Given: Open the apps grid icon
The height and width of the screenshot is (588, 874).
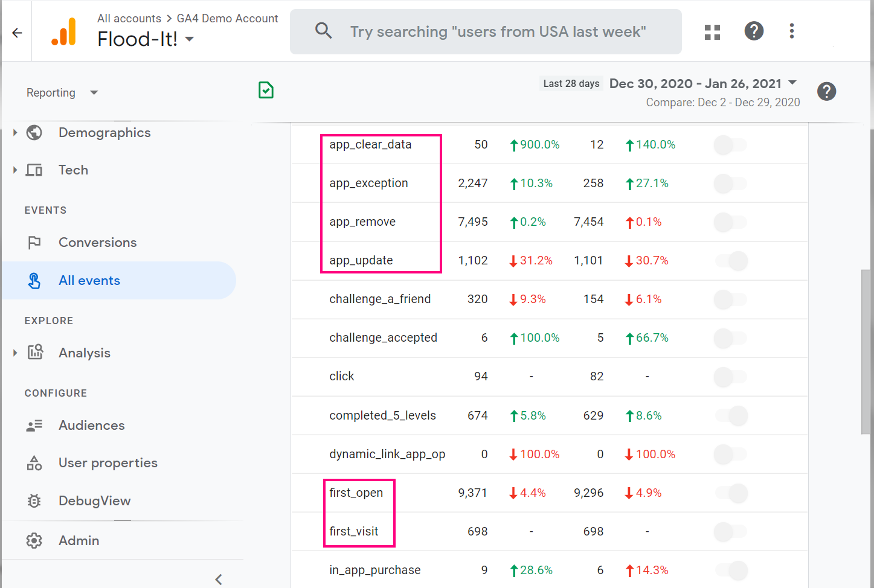Looking at the screenshot, I should [712, 32].
